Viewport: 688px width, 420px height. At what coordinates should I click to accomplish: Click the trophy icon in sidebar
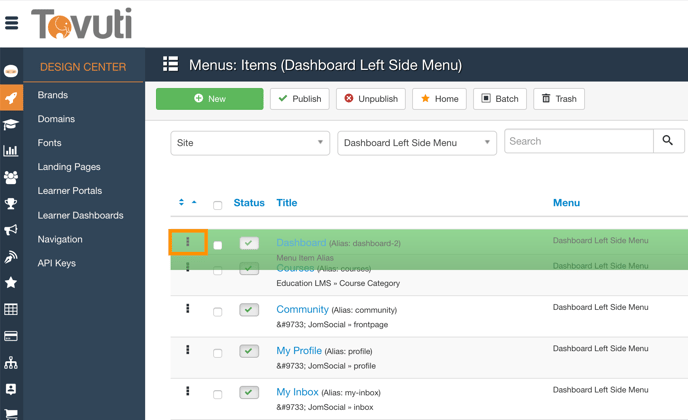click(11, 204)
